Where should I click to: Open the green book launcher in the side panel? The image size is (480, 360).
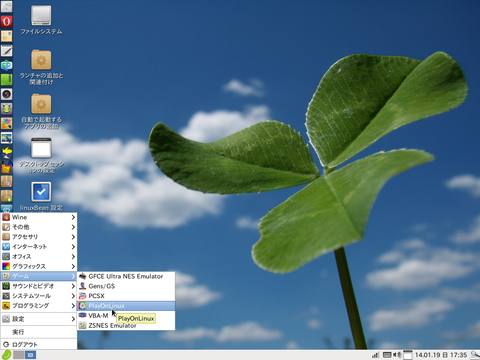[x=6, y=79]
